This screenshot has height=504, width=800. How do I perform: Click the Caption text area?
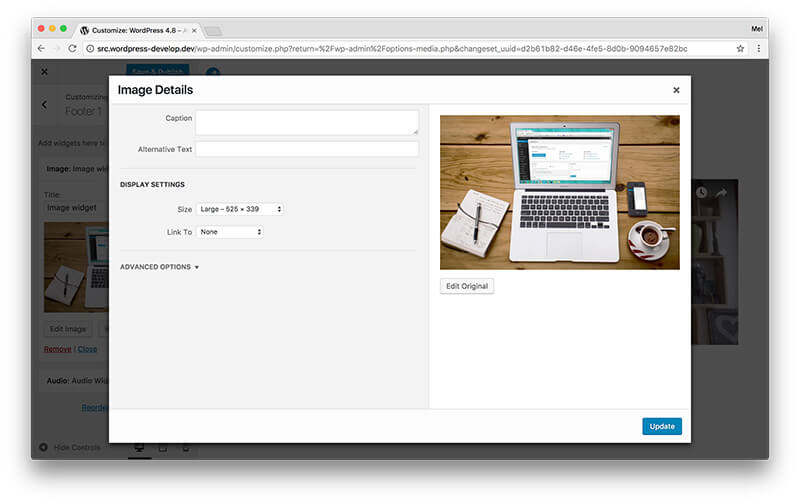pos(307,122)
